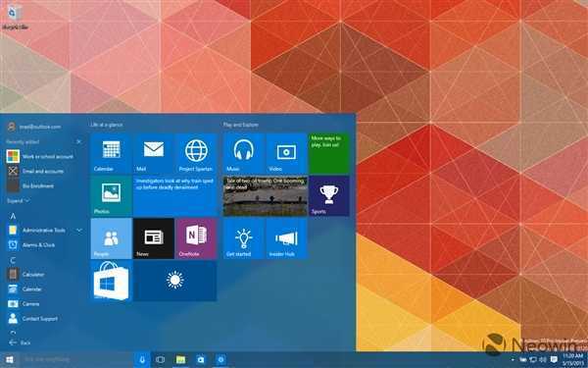The width and height of the screenshot is (588, 368).
Task: Open the People tile
Action: 112,238
